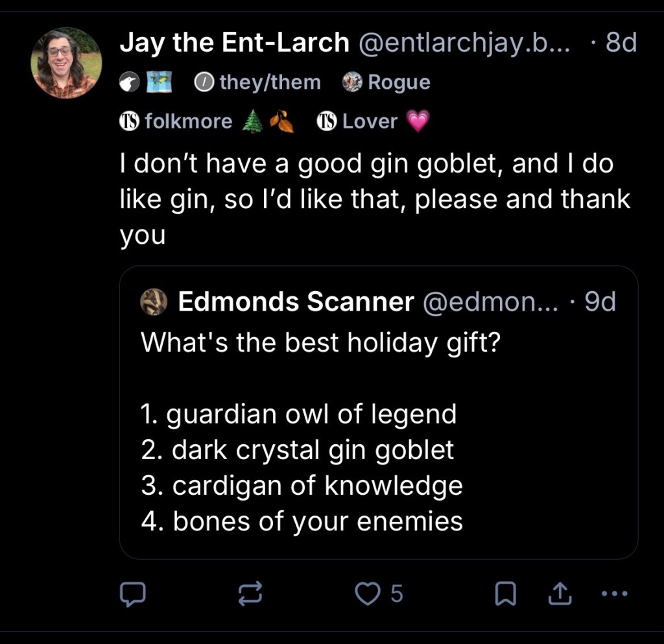Click the Edmonds Scanner avatar icon
Viewport: 664px width, 644px height.
click(x=154, y=302)
